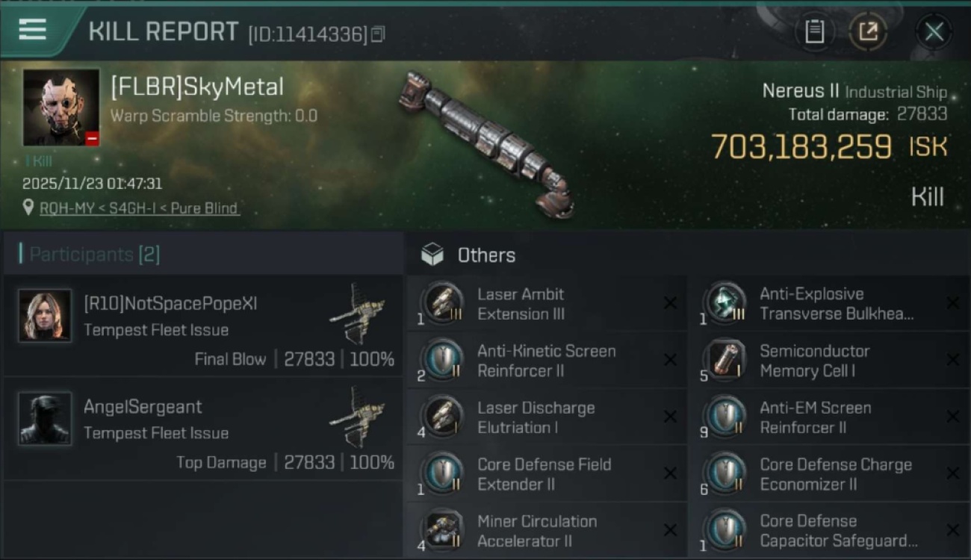Share the kill report externally
The width and height of the screenshot is (971, 560).
click(868, 32)
